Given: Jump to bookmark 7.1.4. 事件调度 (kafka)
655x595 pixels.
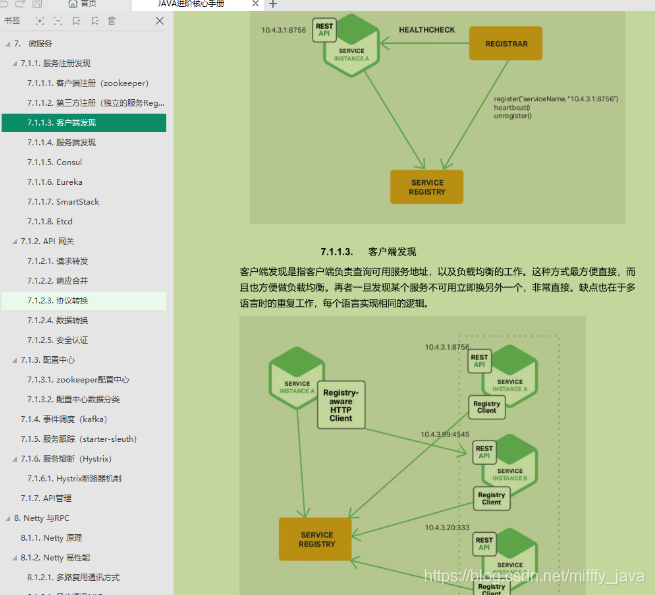Looking at the screenshot, I should (x=64, y=419).
